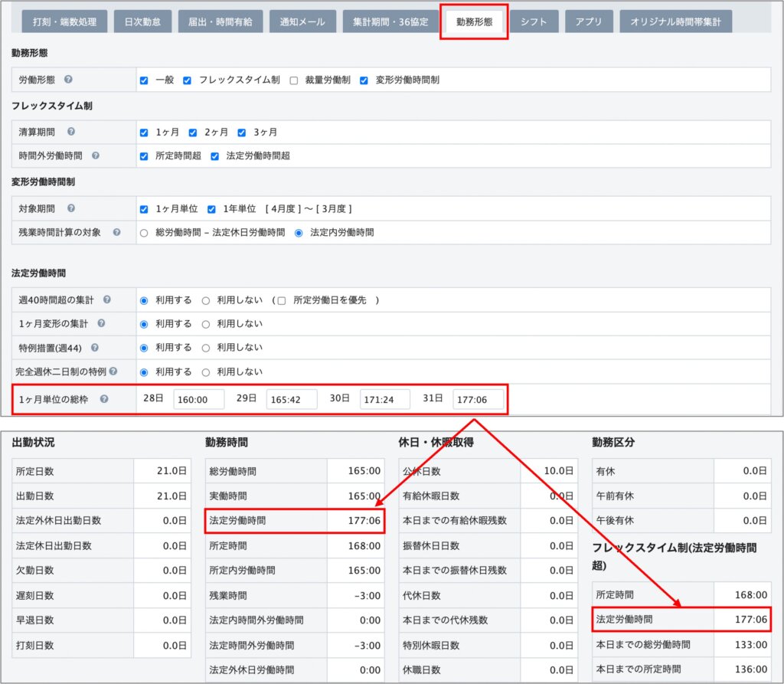The image size is (784, 684).
Task: Toggle the 3ヶ月 清算期間 checkbox
Action: pos(242,133)
